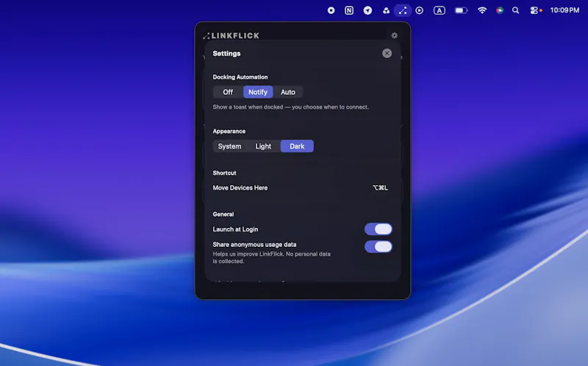Open the Notion menu bar icon
Viewport: 588px width, 366px height.
(x=348, y=10)
